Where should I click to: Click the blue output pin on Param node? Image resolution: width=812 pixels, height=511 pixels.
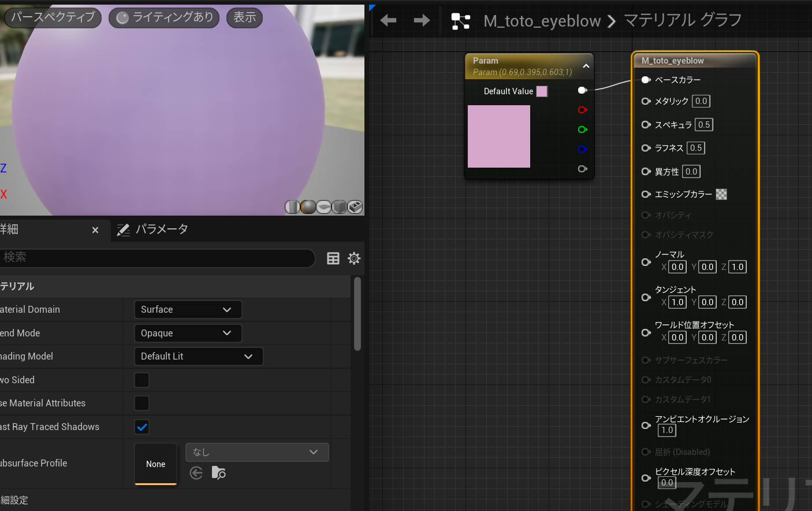[582, 149]
